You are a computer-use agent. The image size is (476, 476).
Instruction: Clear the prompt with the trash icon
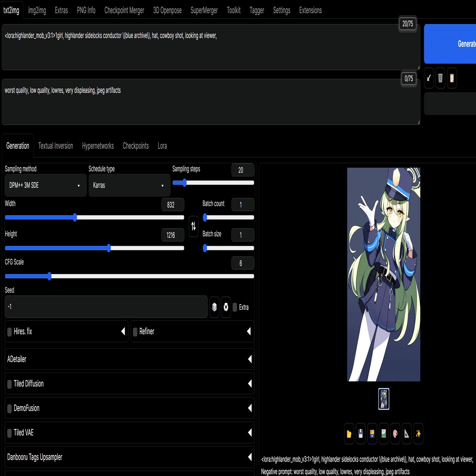[x=441, y=78]
